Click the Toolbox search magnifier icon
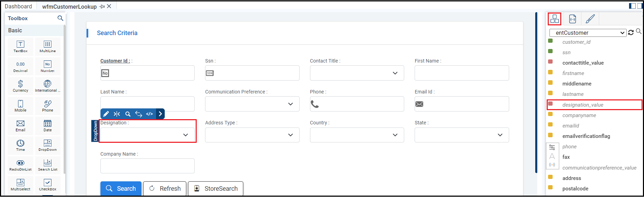 click(60, 18)
